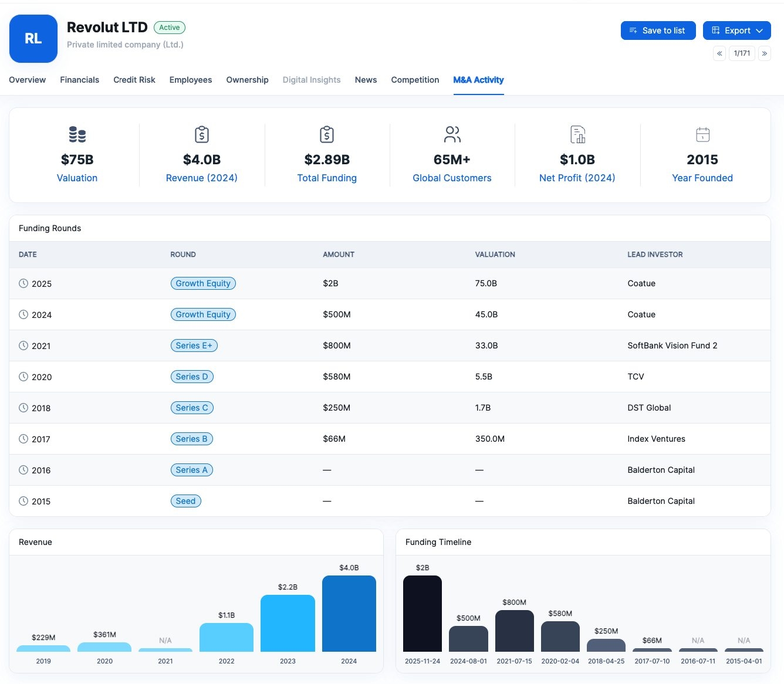Click the Revenue (2024) link

click(202, 178)
